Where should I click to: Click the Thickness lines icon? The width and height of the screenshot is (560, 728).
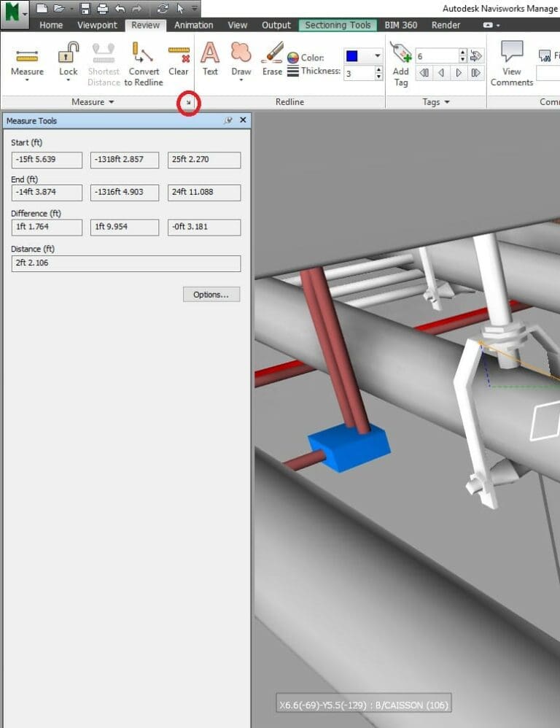coord(292,71)
